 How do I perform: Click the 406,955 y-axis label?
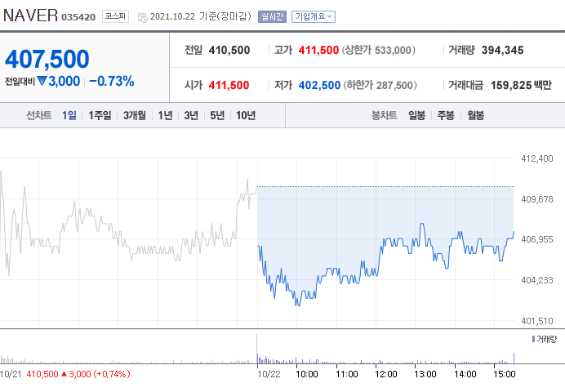click(537, 239)
